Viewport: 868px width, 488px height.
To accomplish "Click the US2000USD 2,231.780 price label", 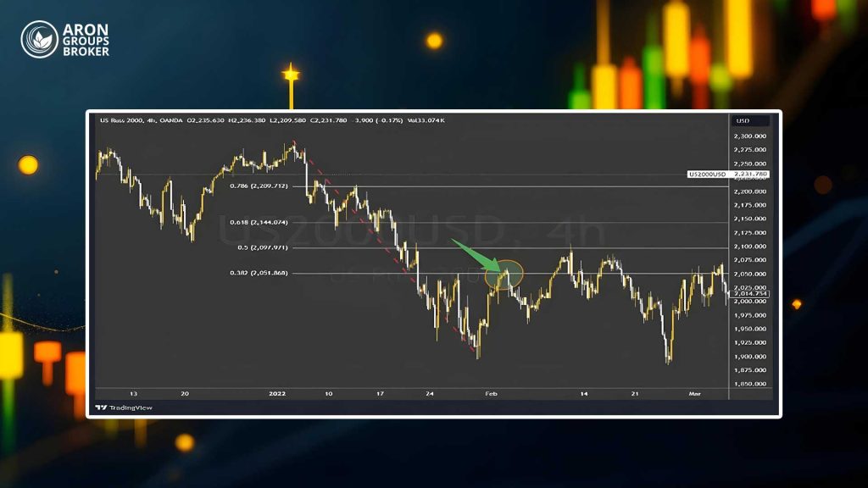I will pyautogui.click(x=728, y=175).
